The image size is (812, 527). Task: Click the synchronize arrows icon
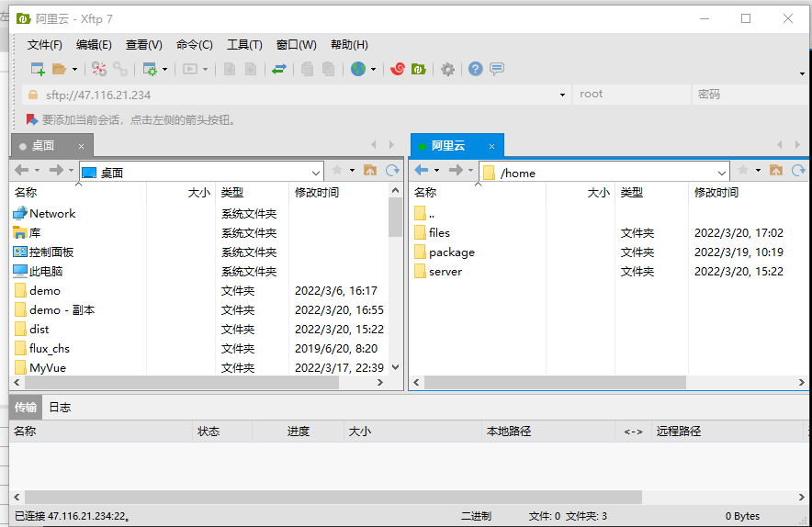click(279, 69)
